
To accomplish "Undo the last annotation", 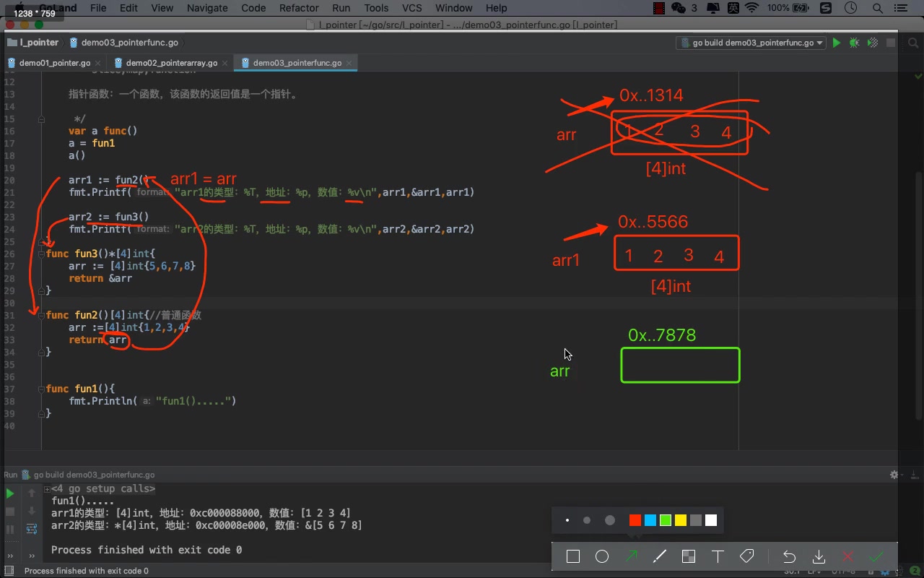I will click(789, 556).
